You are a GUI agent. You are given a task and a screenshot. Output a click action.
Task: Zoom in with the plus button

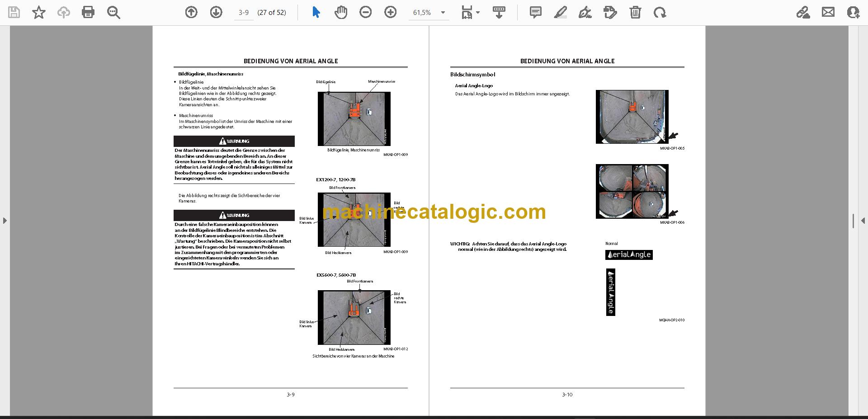391,12
